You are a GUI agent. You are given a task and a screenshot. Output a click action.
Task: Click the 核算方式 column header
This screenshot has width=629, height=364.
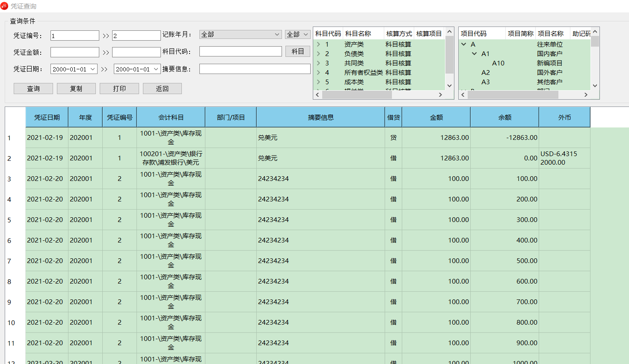pyautogui.click(x=399, y=33)
